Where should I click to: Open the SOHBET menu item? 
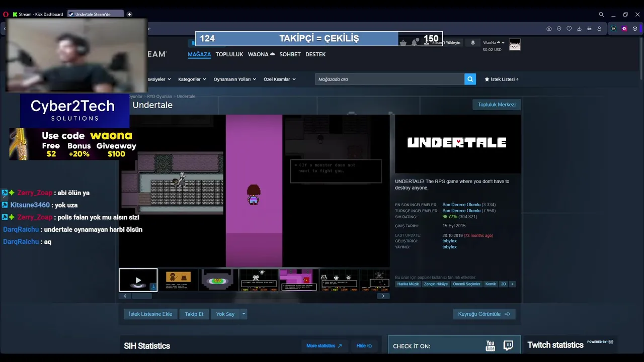tap(290, 54)
